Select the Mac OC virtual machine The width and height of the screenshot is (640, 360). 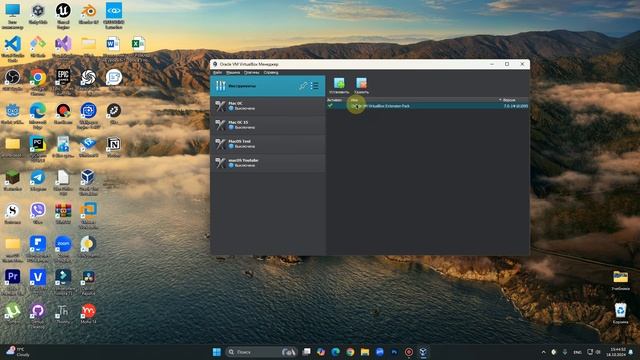click(x=268, y=106)
